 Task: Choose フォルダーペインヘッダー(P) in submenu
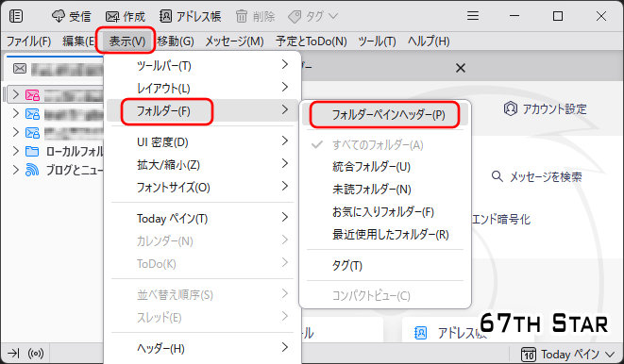tap(385, 114)
